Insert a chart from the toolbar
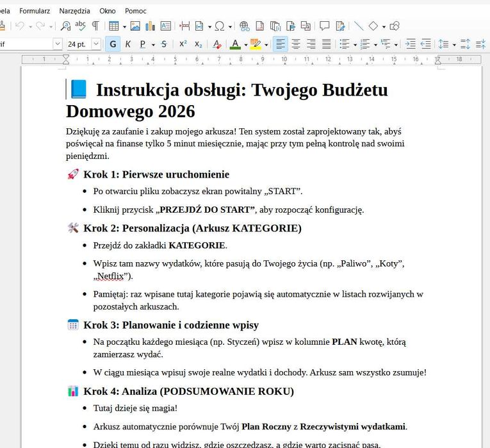The height and width of the screenshot is (448, 490). point(151,26)
